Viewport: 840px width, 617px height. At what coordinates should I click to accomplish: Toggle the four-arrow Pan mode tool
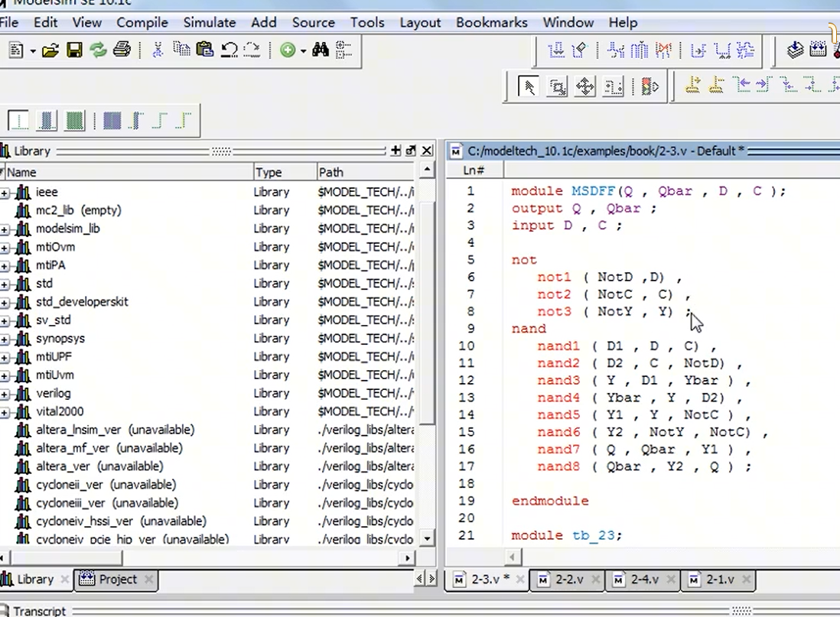(x=585, y=86)
